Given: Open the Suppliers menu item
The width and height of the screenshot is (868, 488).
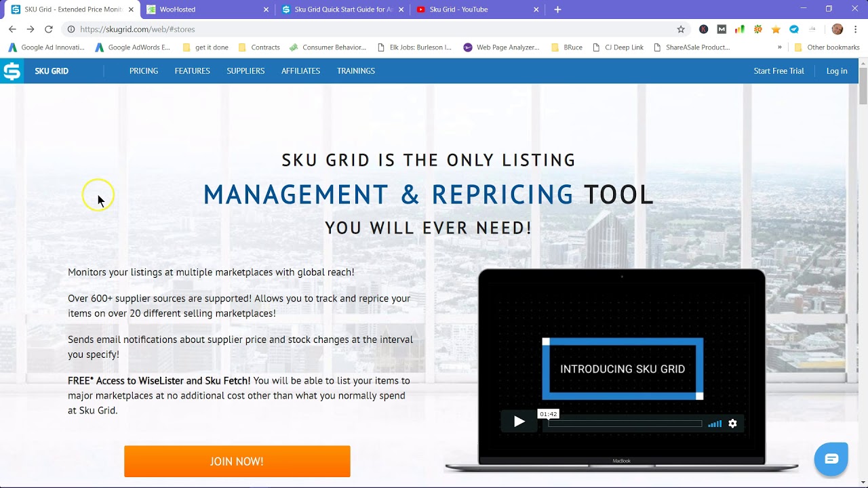Looking at the screenshot, I should (x=245, y=70).
